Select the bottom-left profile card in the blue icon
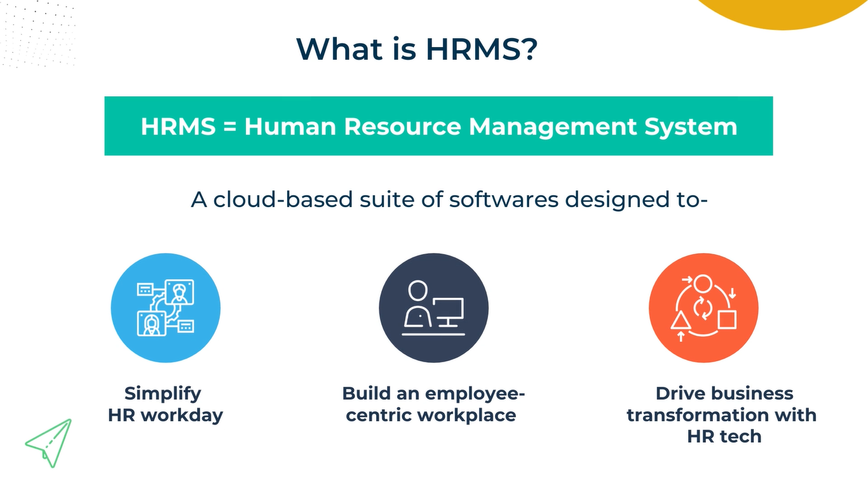The height and width of the screenshot is (488, 868). [151, 323]
